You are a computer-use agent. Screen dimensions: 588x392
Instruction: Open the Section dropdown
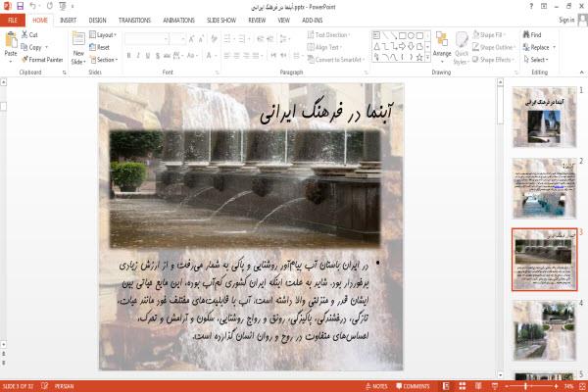pyautogui.click(x=104, y=60)
